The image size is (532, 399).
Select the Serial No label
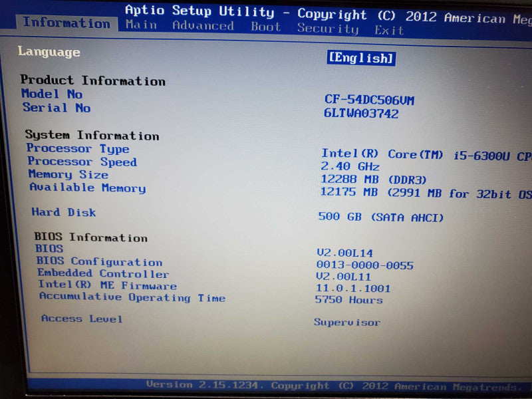coord(57,108)
